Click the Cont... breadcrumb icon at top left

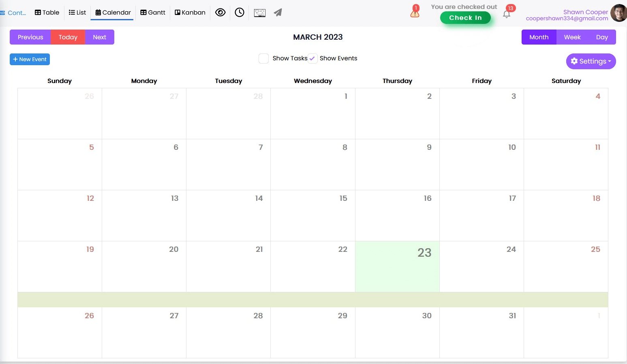[3, 13]
